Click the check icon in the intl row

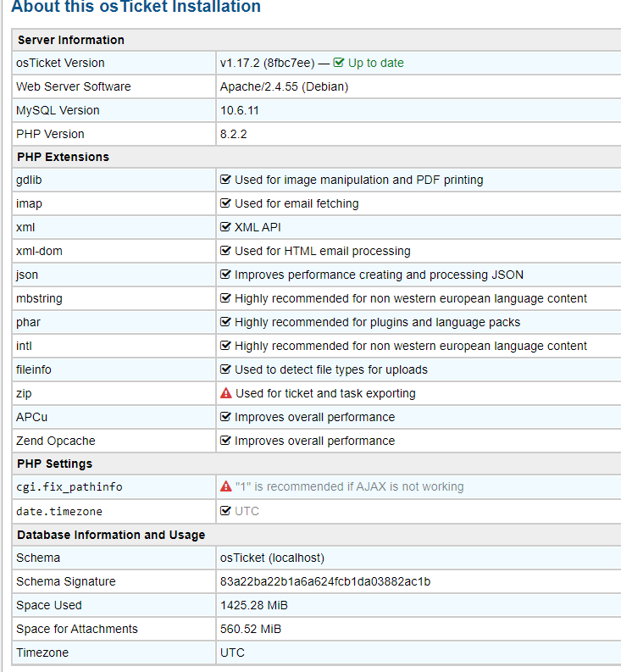pyautogui.click(x=225, y=346)
